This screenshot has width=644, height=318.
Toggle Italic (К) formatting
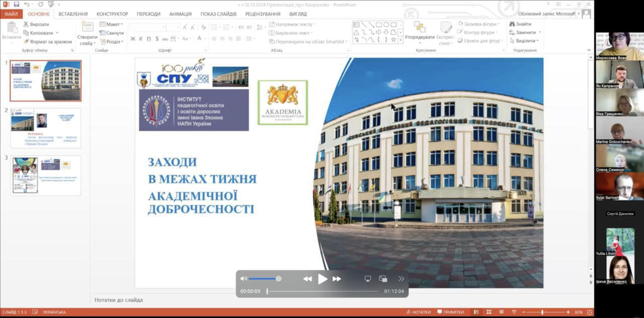[141, 39]
